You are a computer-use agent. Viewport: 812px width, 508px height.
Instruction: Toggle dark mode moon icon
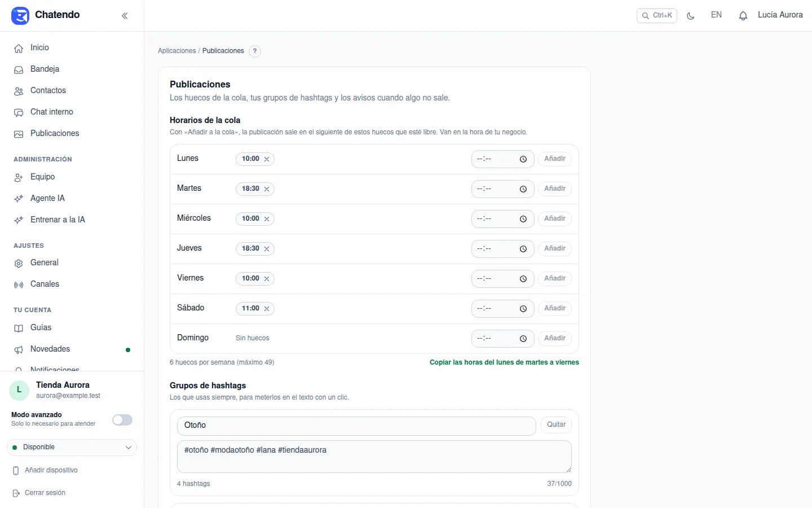click(x=691, y=16)
